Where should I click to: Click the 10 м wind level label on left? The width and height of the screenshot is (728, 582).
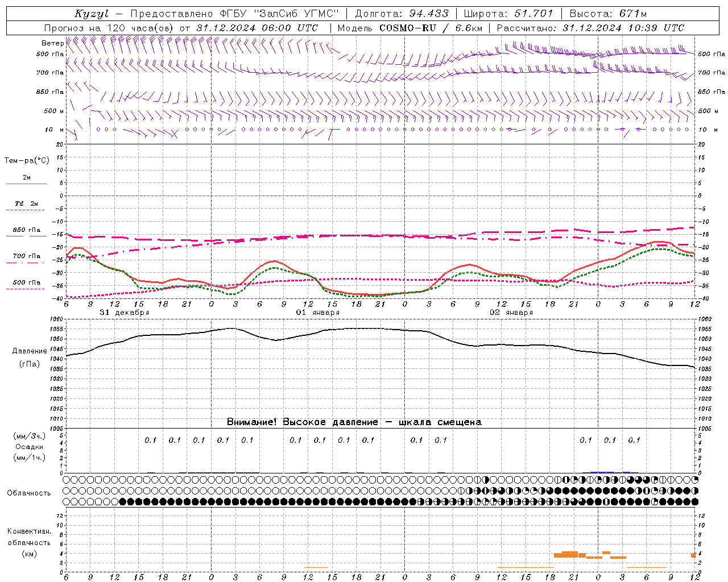pyautogui.click(x=55, y=130)
